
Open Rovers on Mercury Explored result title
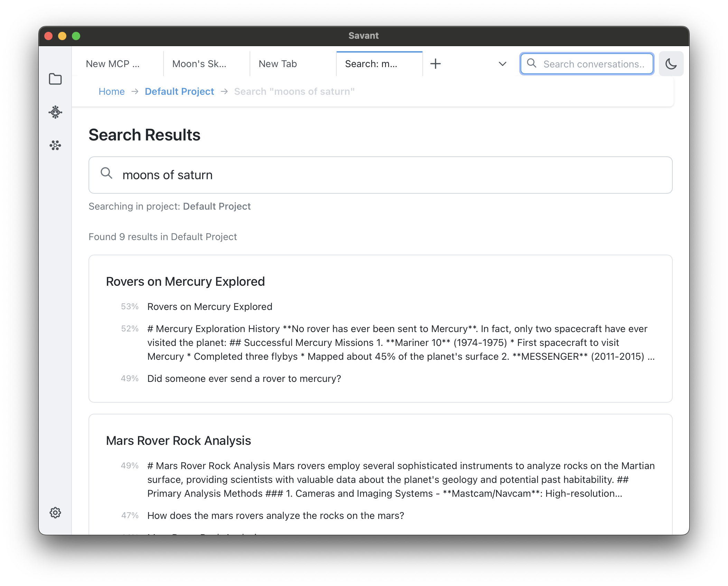[185, 282]
